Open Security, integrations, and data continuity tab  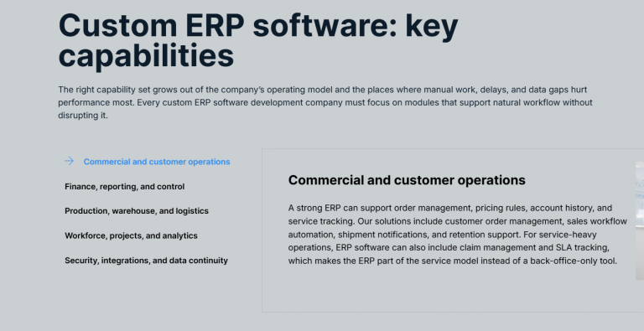pyautogui.click(x=146, y=261)
